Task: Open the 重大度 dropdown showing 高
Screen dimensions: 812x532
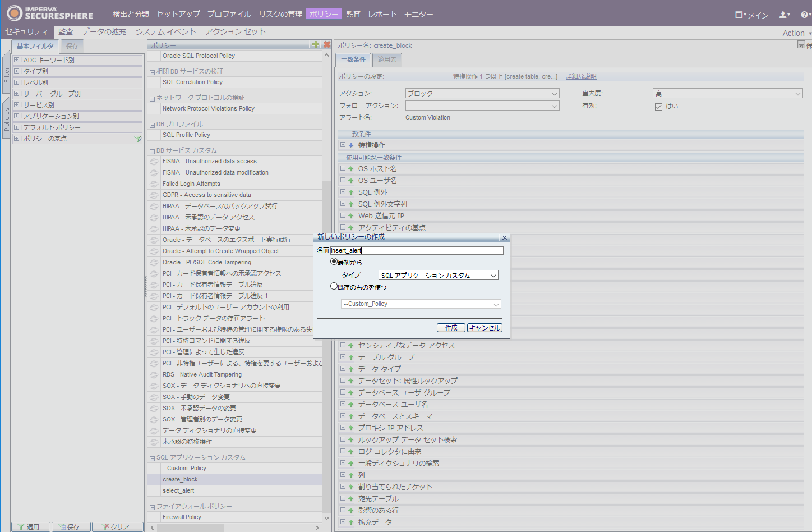Action: [728, 93]
